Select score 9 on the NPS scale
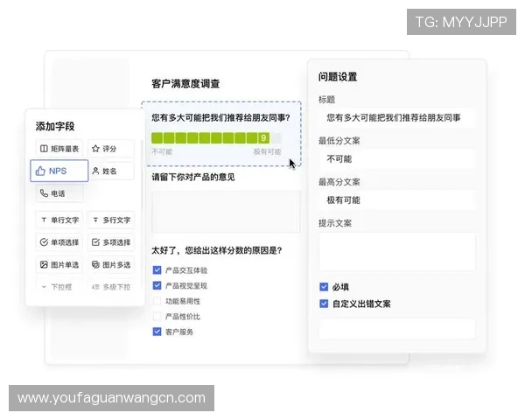Screen dimensions: 525x420 (264, 138)
